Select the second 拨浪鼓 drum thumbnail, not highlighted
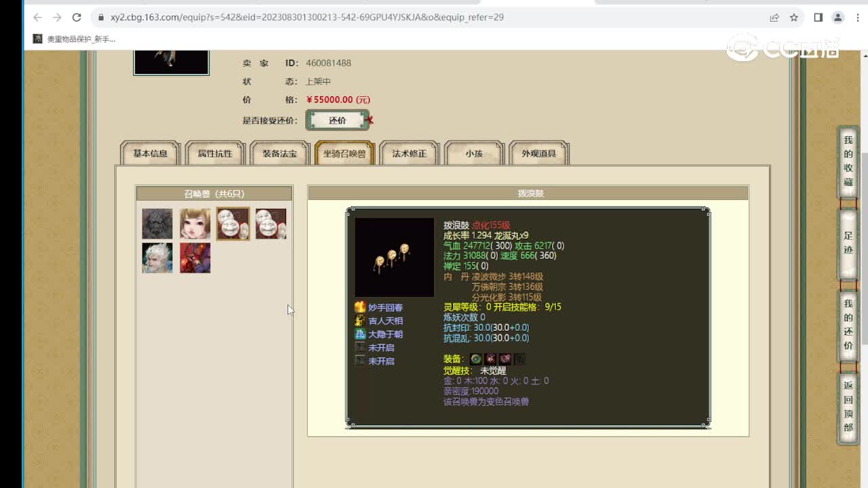The image size is (868, 488). tap(271, 224)
